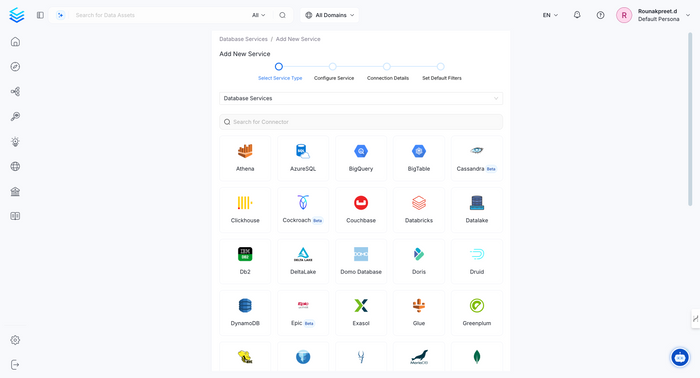Open the observability magnifier icon in sidebar
This screenshot has width=700, height=378.
tap(15, 116)
